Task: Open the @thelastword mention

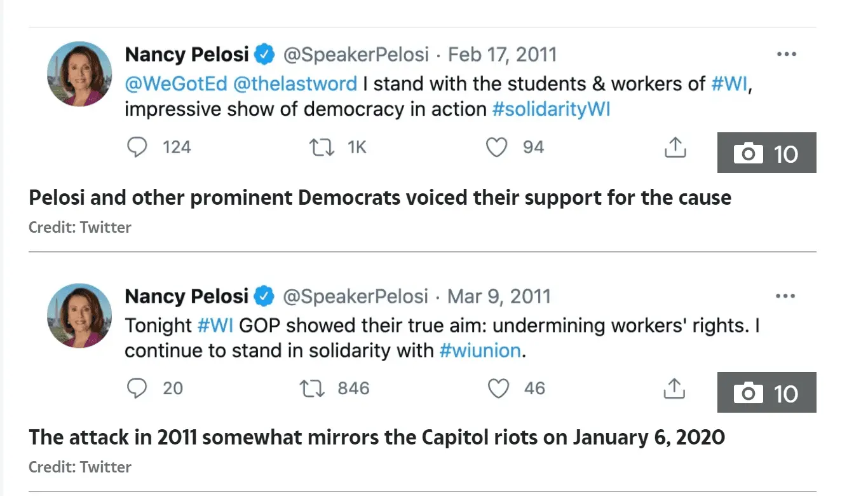Action: (296, 83)
